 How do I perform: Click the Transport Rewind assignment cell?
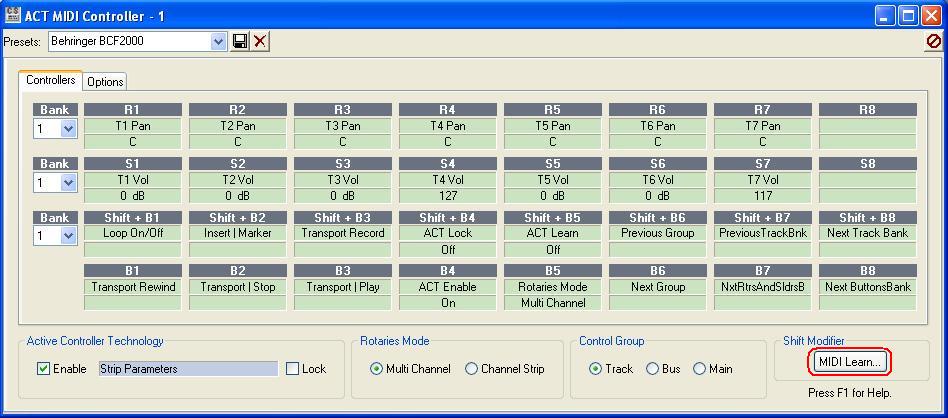pyautogui.click(x=132, y=287)
